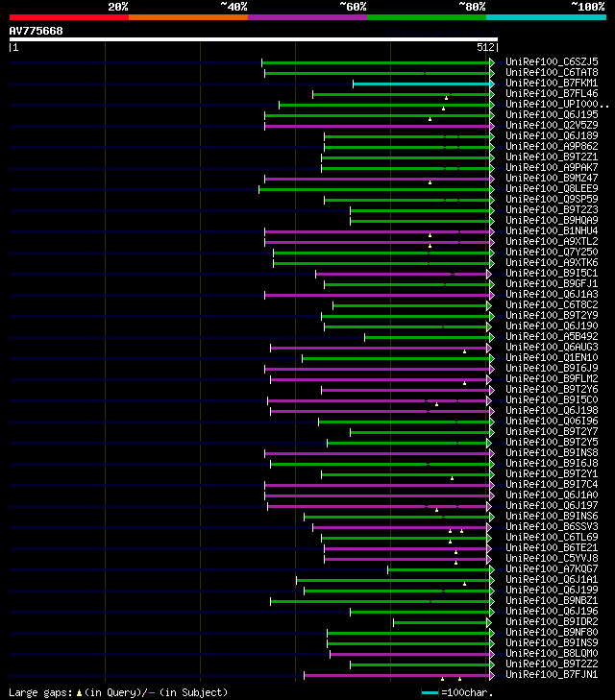Select the UniRef100_B9T2Z1 label

point(552,157)
